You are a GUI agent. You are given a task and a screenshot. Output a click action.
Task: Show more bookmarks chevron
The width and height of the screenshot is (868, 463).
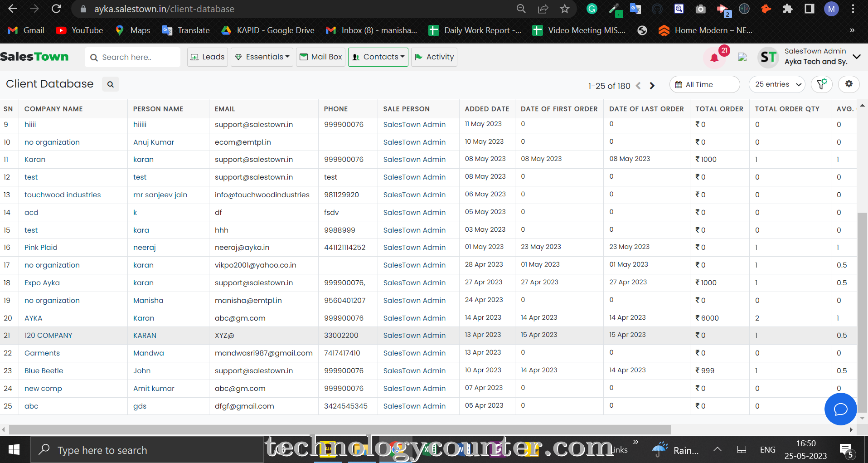point(852,30)
